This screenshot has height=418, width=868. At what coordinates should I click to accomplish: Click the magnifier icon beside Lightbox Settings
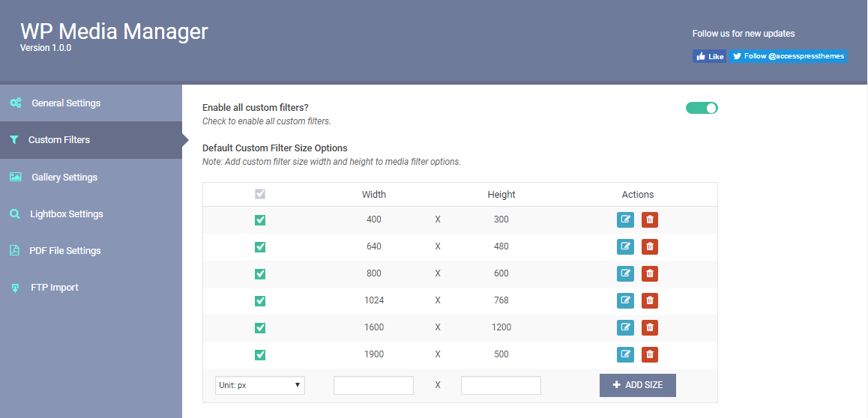click(15, 214)
